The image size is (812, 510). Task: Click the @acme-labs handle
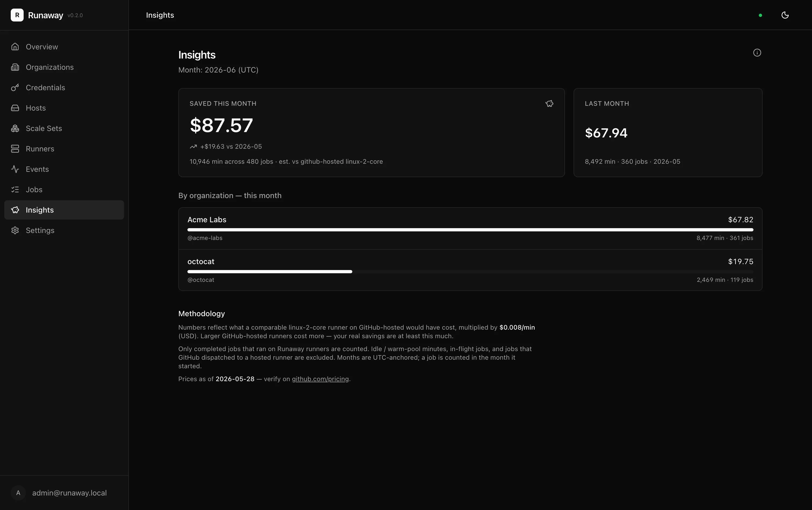point(205,238)
